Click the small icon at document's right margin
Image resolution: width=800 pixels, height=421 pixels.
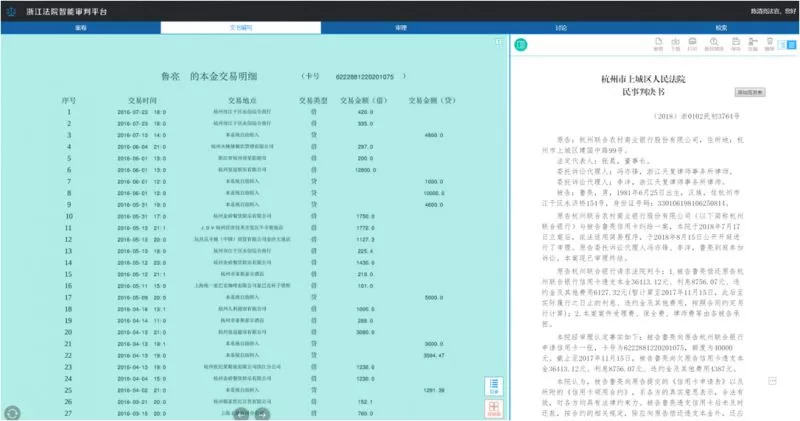(x=772, y=381)
